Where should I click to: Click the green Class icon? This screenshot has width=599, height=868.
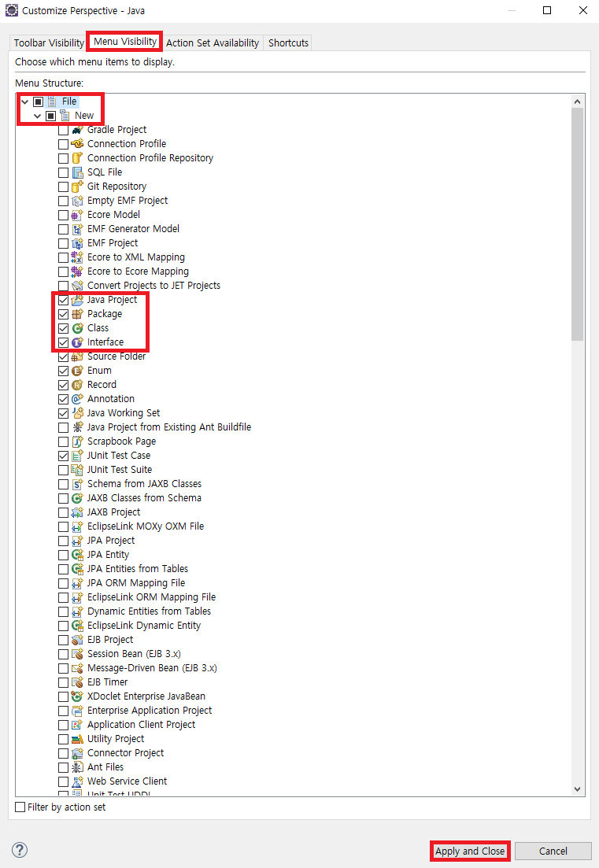77,328
